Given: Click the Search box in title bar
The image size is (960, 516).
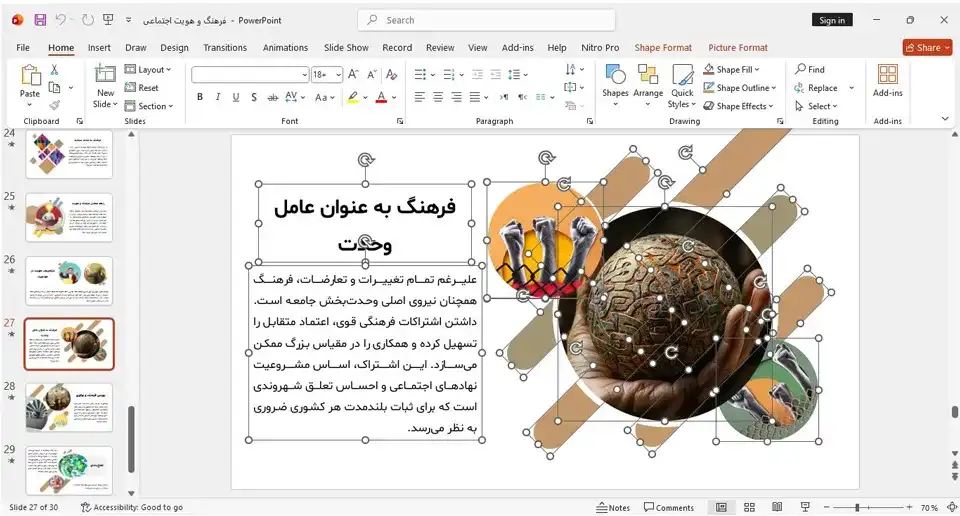Looking at the screenshot, I should click(x=486, y=20).
